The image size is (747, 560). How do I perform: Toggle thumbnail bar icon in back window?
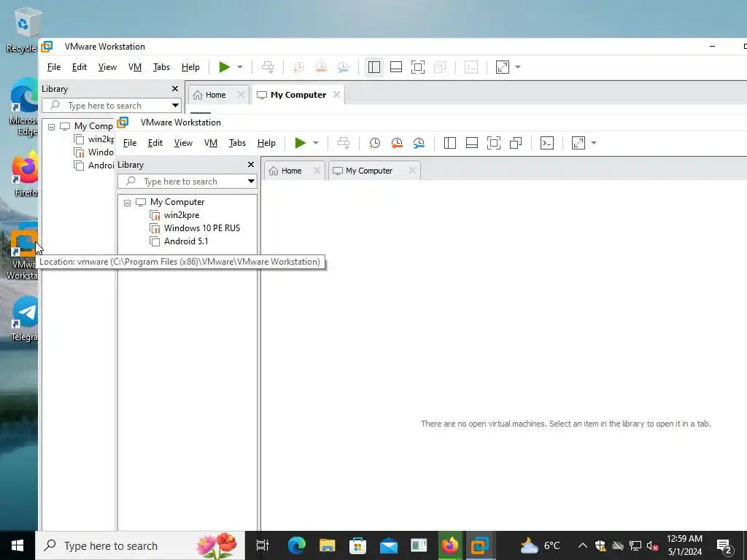(x=396, y=67)
